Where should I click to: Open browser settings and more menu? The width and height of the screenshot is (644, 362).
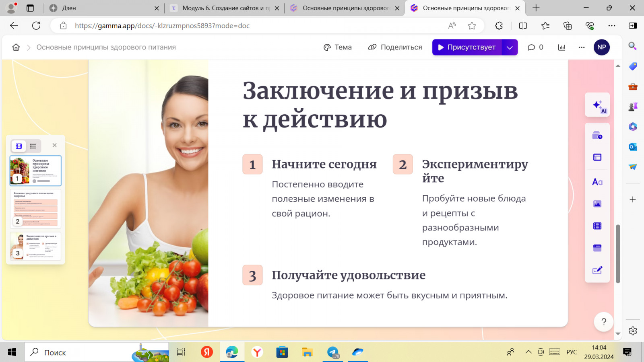(612, 26)
